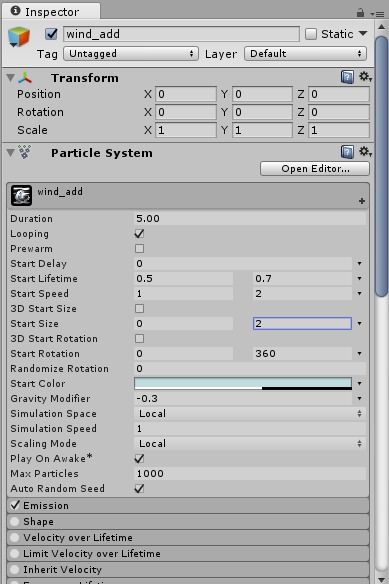Open the Start Lifetime mode dropdown arrow
389x584 pixels.
tap(360, 279)
